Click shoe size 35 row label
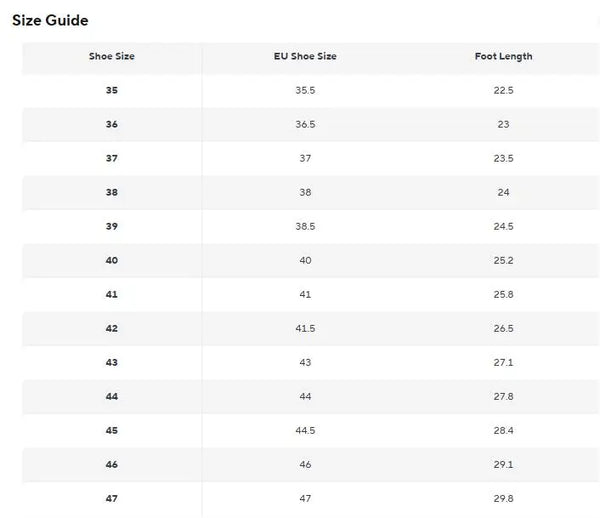The height and width of the screenshot is (518, 600). (112, 90)
